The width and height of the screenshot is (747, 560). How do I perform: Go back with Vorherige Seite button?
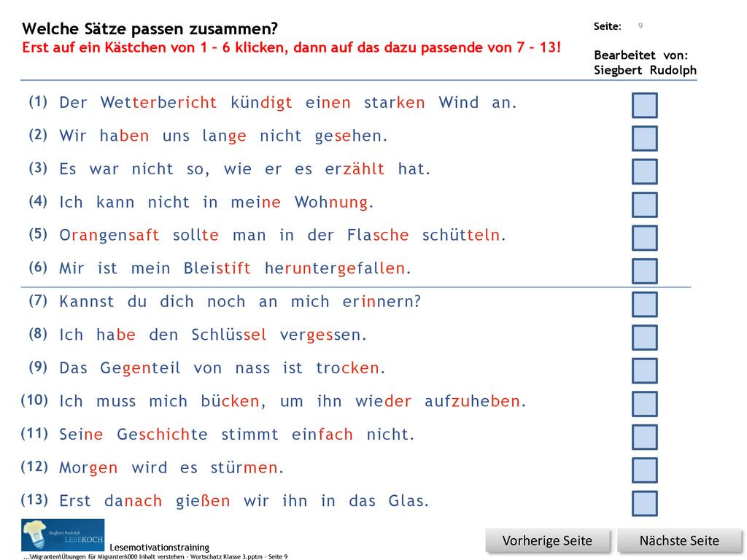547,541
